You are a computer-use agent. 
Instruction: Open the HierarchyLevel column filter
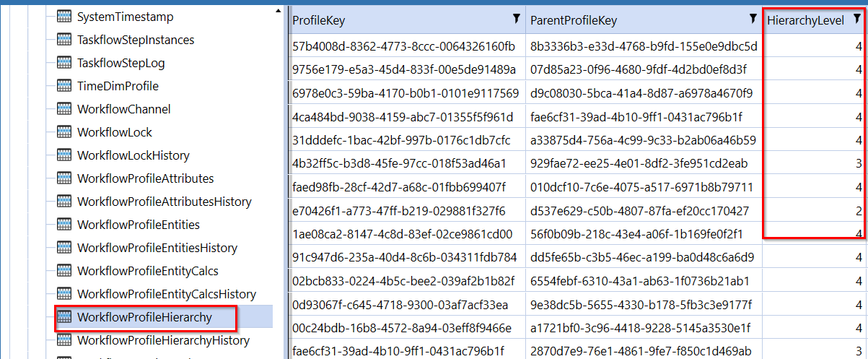(856, 20)
